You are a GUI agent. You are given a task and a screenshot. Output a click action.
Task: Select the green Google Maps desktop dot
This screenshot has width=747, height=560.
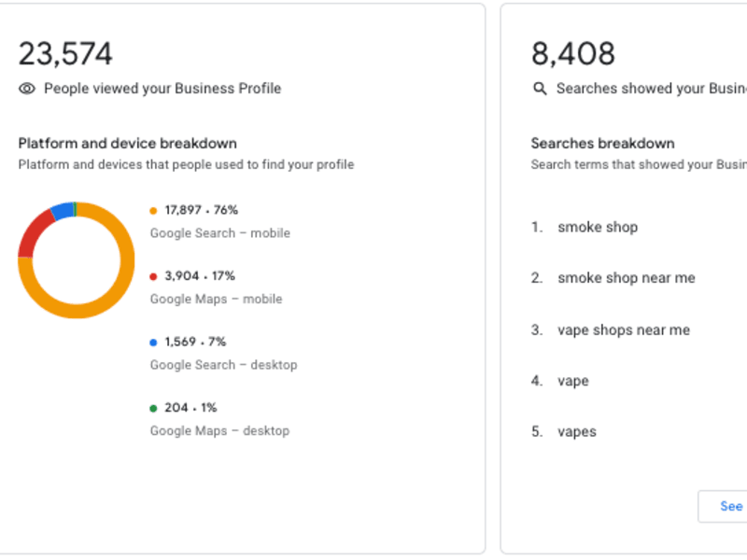click(x=153, y=408)
